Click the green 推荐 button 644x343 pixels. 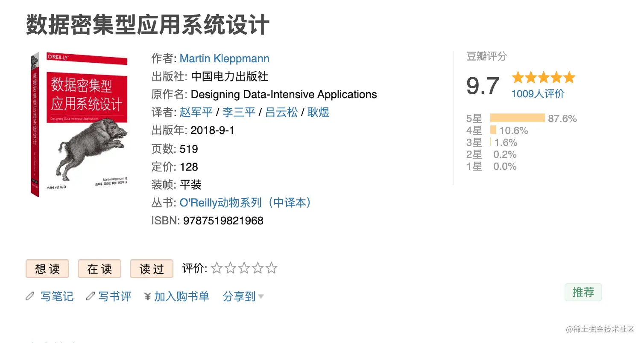583,292
